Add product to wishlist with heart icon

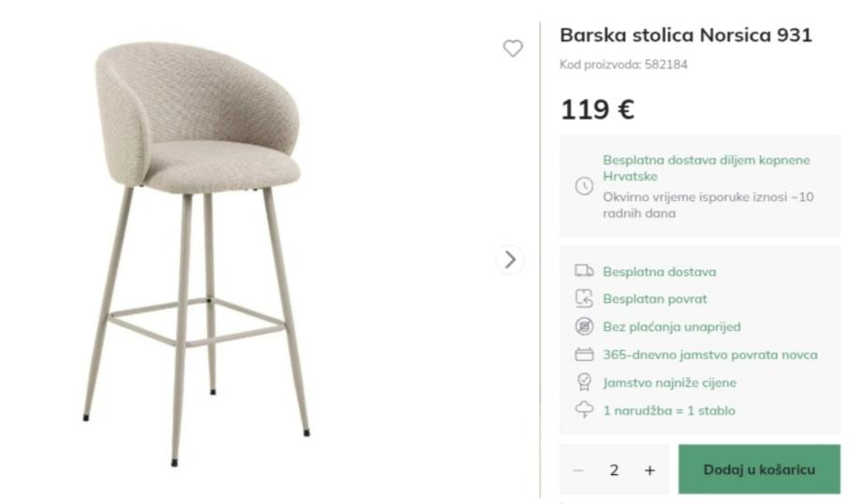point(513,49)
